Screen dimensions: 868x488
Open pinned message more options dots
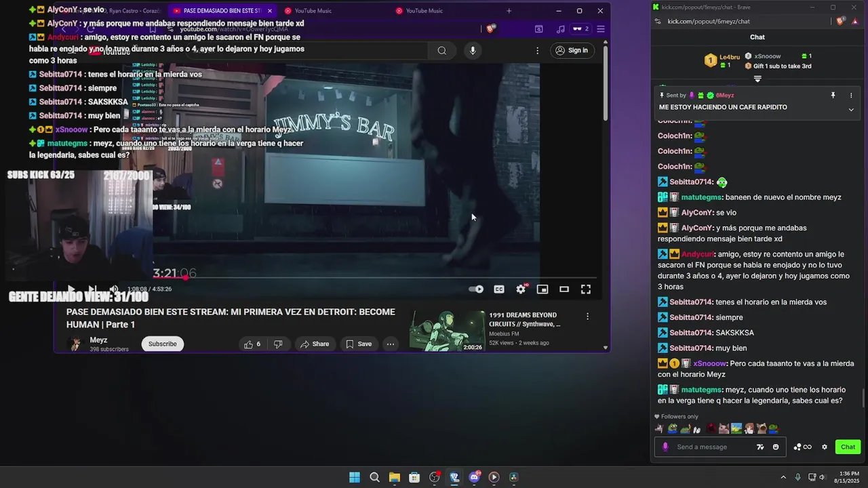[851, 96]
